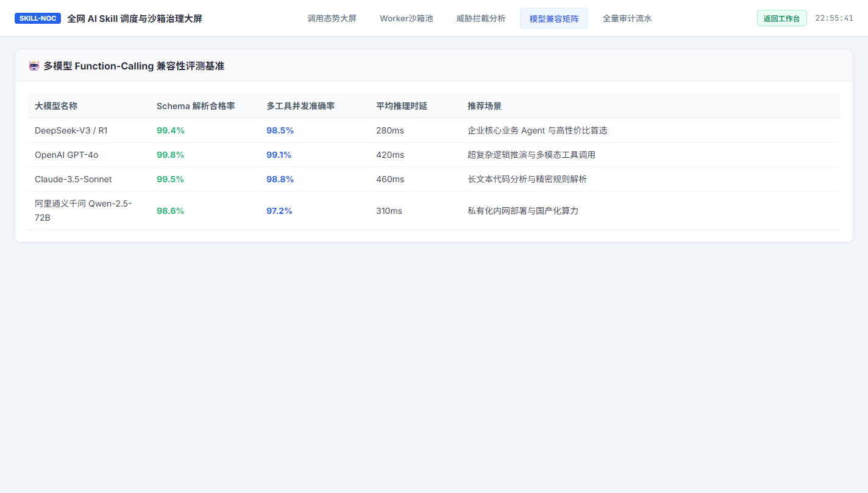This screenshot has width=868, height=493.
Task: Click the robot icon beside benchmark title
Action: click(x=34, y=66)
